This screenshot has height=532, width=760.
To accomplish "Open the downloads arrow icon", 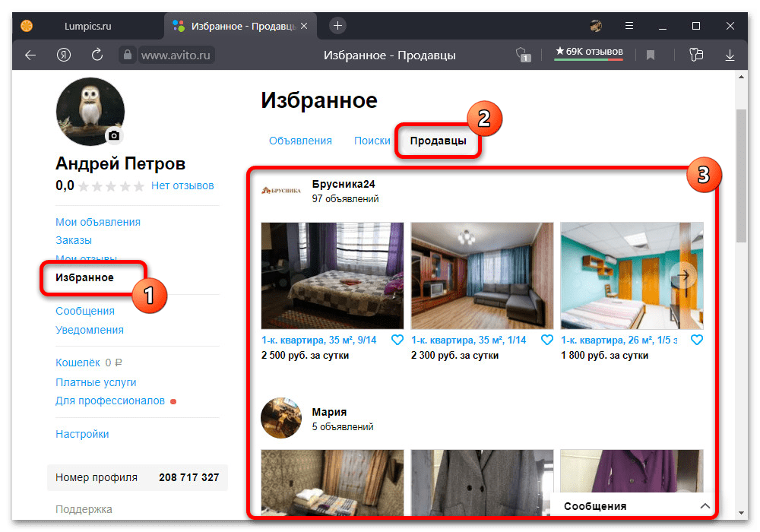I will [x=730, y=55].
